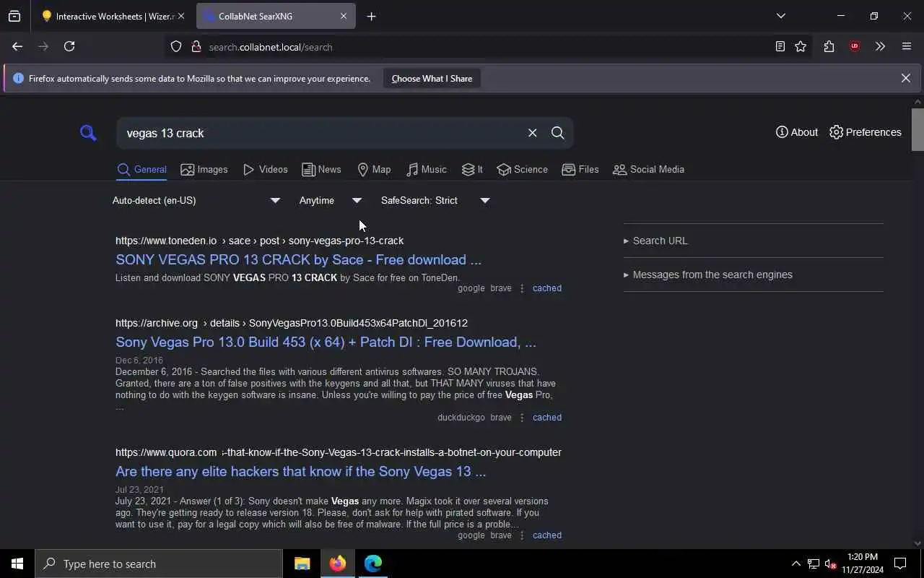Viewport: 924px width, 578px height.
Task: Show hidden system tray icons
Action: [x=796, y=564]
